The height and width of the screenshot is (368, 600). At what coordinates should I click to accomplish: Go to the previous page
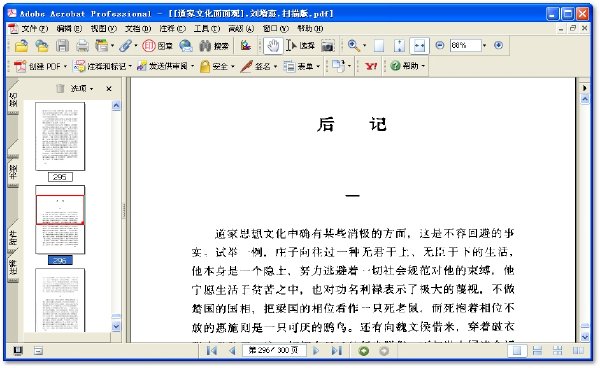click(x=232, y=350)
